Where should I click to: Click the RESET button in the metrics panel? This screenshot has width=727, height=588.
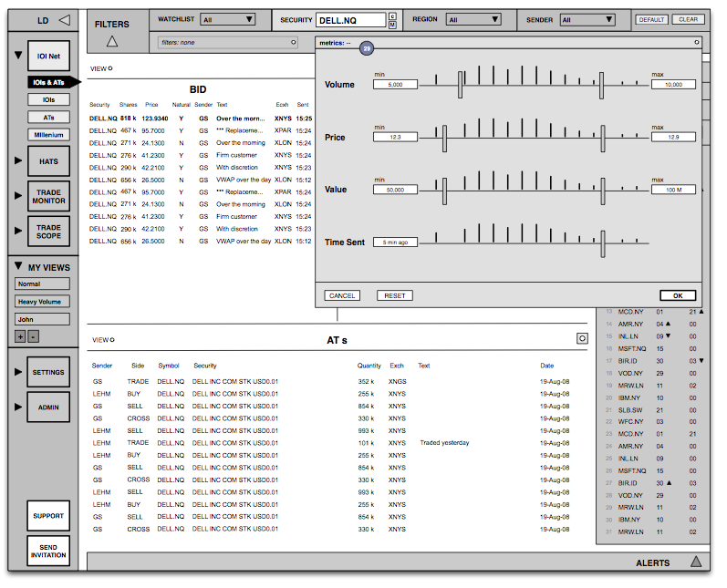(395, 295)
